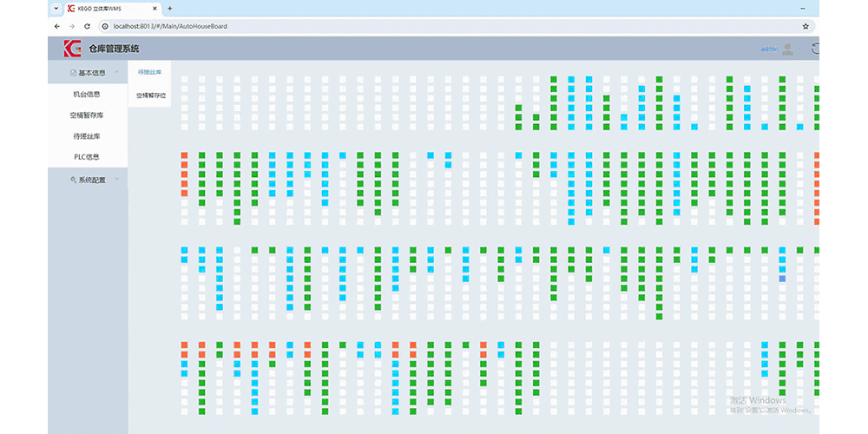
Task: Open 空桶暂存库 in the sidebar
Action: coord(87,115)
